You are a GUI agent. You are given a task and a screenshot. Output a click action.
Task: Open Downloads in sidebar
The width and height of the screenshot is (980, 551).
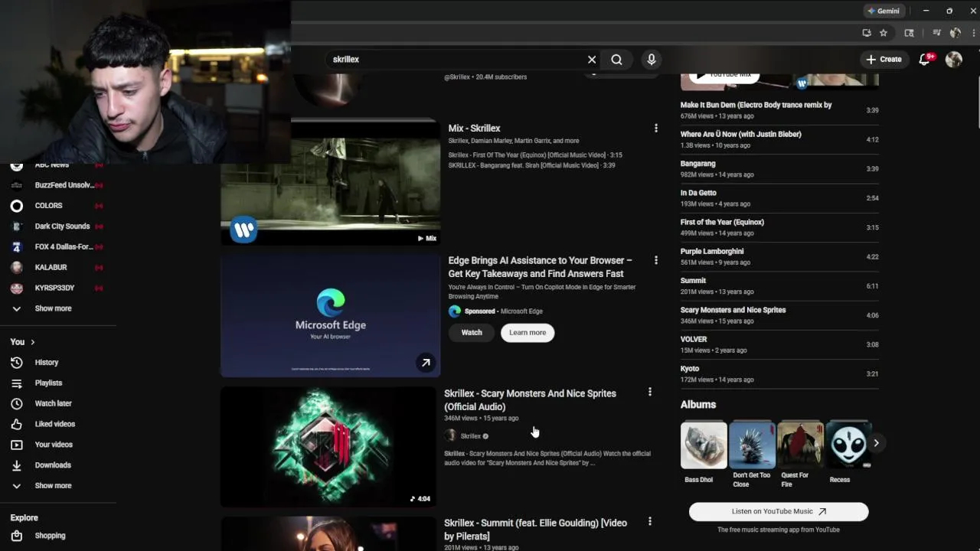pos(52,465)
